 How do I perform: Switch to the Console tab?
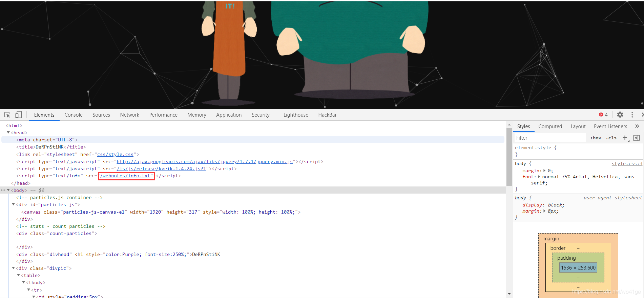[x=74, y=115]
